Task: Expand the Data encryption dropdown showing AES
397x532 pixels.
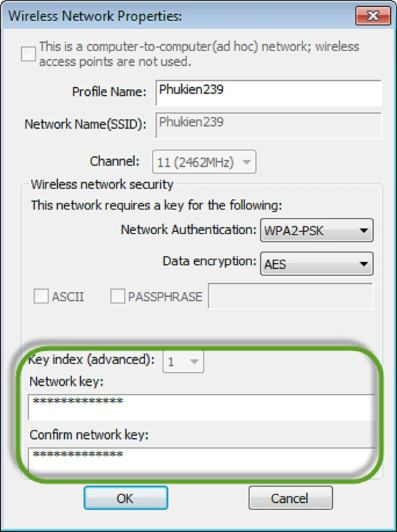Action: 365,264
